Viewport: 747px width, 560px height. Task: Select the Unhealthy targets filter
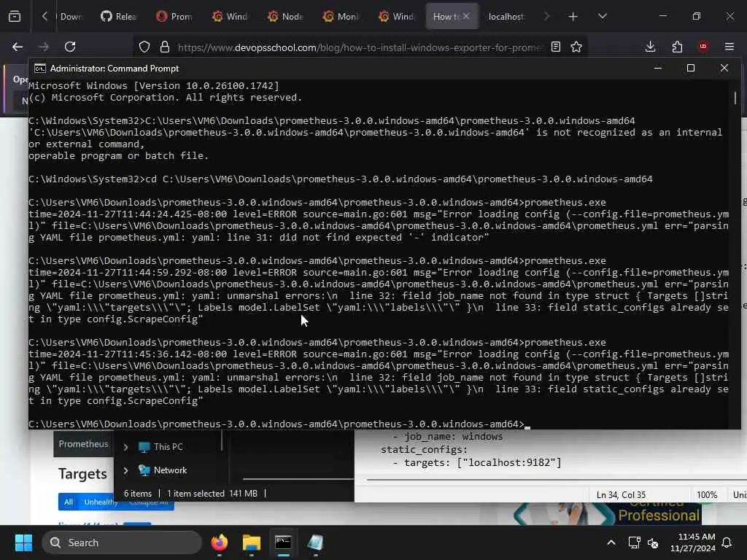[101, 502]
